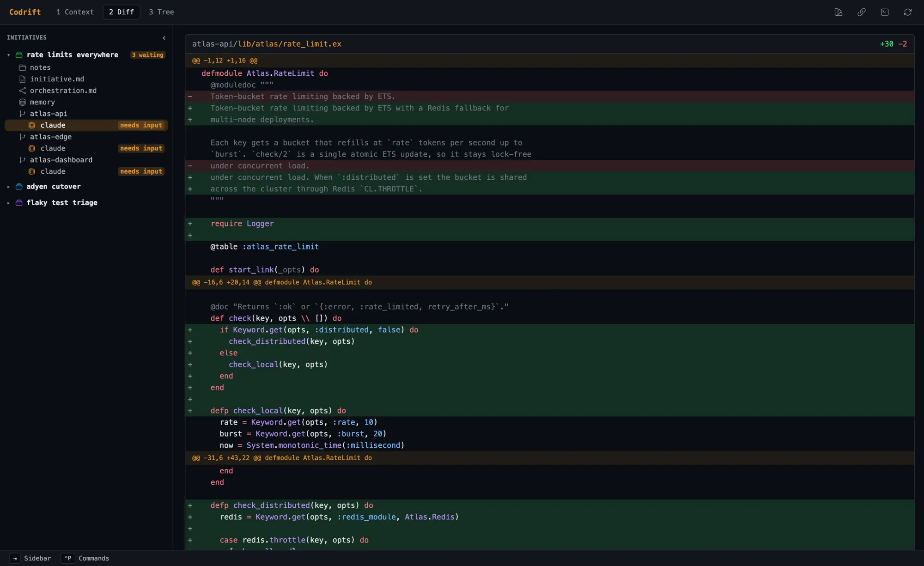Image resolution: width=924 pixels, height=566 pixels.
Task: Click the agent icon for claude under atlas-dashboard
Action: [32, 171]
